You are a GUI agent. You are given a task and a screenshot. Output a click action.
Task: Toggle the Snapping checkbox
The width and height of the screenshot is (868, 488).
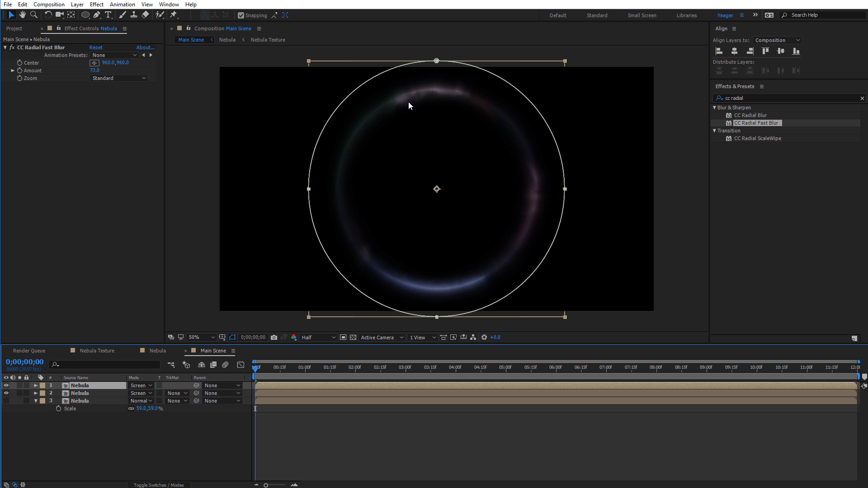pyautogui.click(x=241, y=15)
